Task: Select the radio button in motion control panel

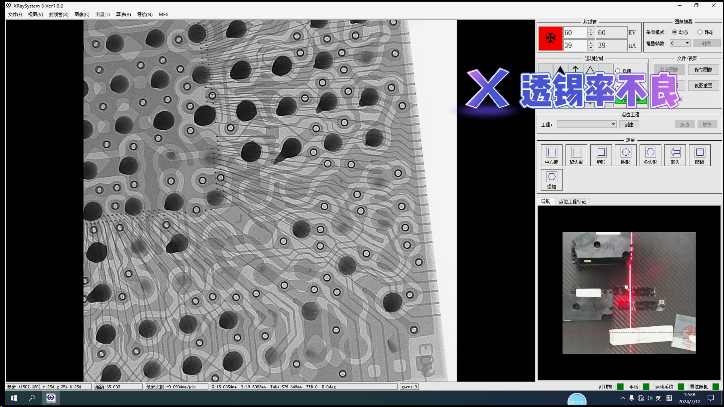Action: point(619,71)
